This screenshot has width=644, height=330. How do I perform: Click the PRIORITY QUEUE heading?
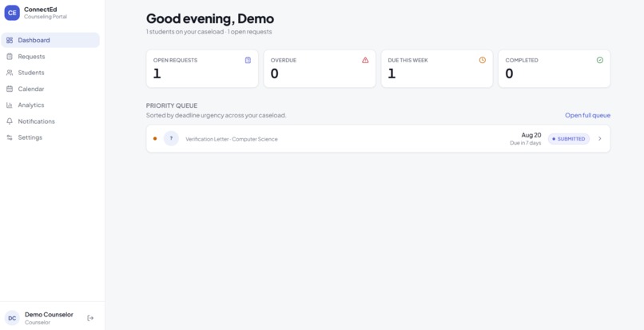172,105
